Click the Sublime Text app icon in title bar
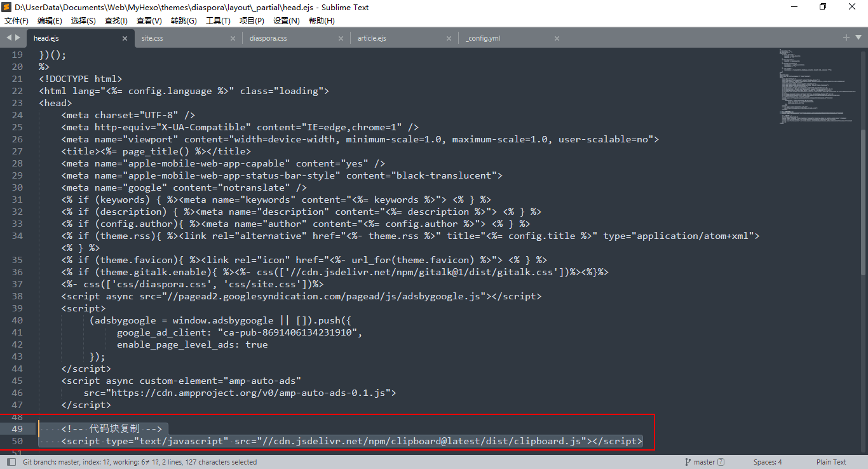Viewport: 868px width, 469px height. pyautogui.click(x=7, y=7)
